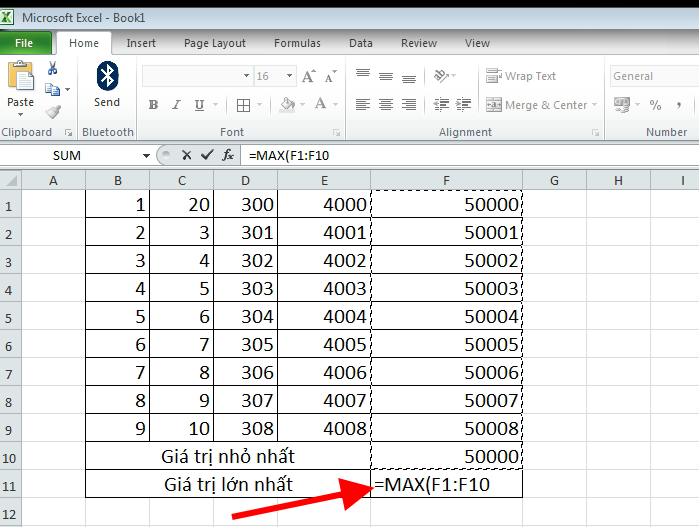Apply Fill Color bucket

[x=287, y=105]
